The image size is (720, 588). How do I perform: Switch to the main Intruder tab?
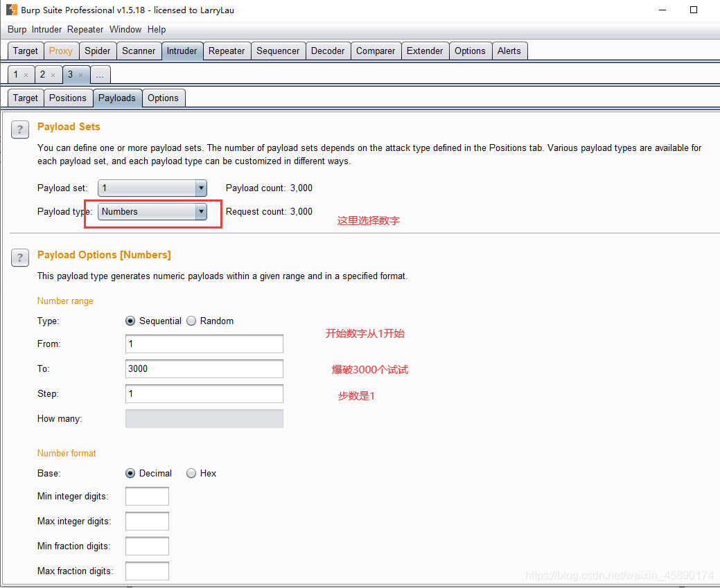click(x=182, y=51)
